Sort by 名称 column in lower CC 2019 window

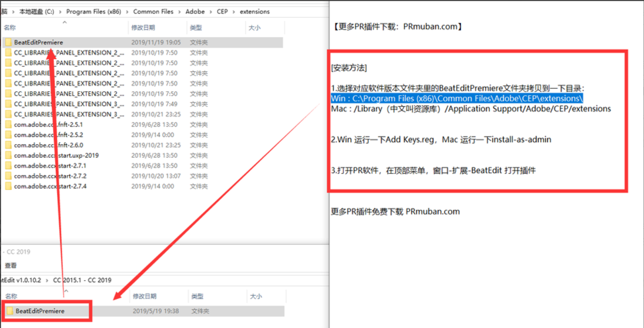(11, 296)
